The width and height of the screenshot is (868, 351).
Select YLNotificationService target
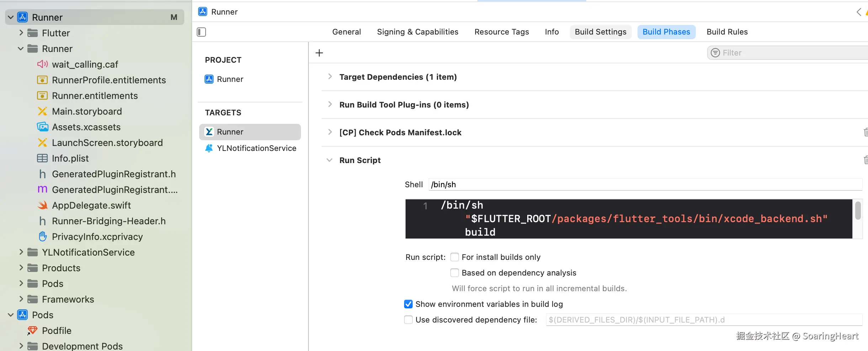(x=250, y=148)
